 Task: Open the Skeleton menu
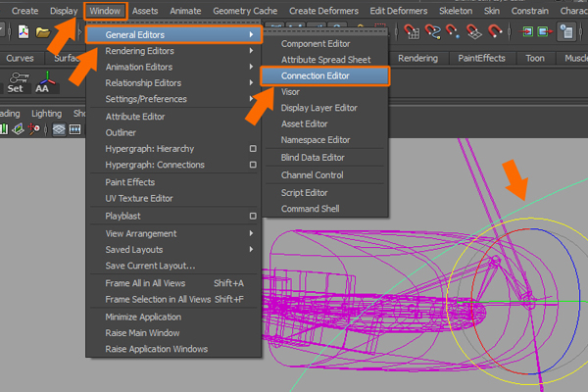click(x=456, y=11)
